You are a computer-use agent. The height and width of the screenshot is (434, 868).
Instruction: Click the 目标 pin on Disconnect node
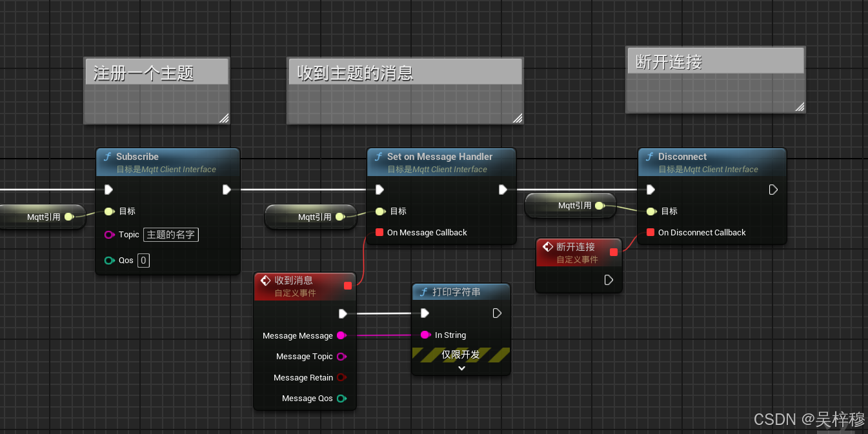651,211
